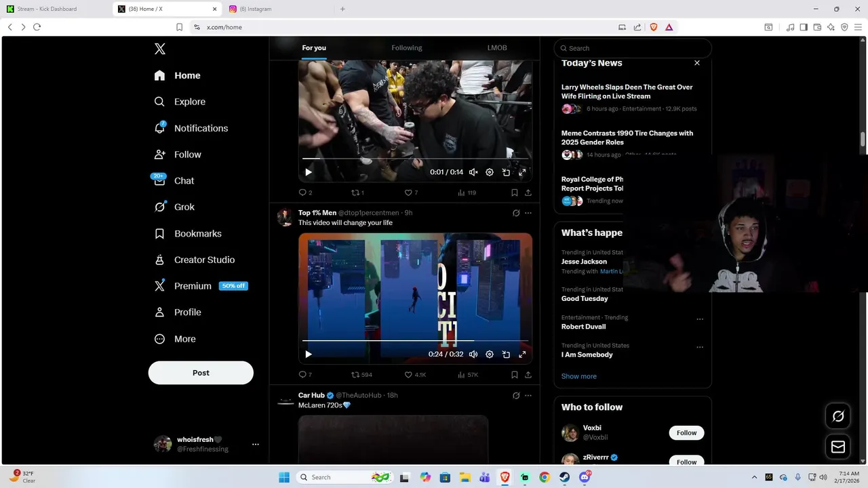
Task: Select the For you tab
Action: [314, 48]
